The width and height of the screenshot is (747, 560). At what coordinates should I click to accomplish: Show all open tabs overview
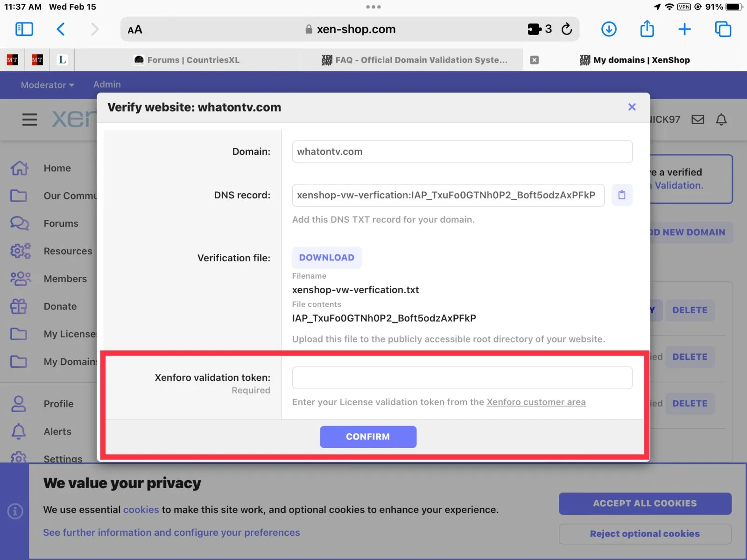723,29
